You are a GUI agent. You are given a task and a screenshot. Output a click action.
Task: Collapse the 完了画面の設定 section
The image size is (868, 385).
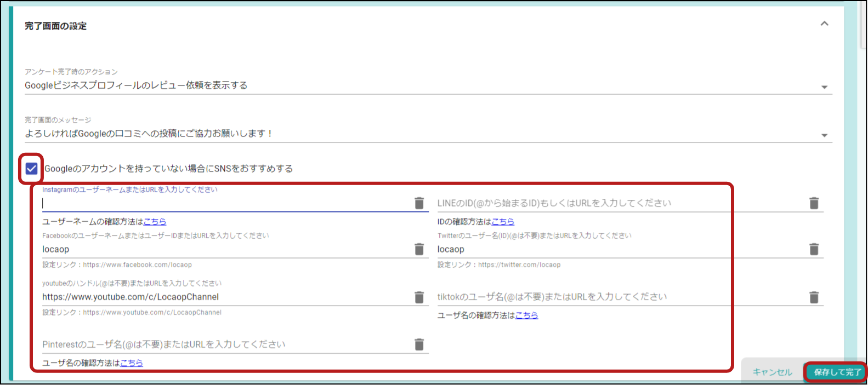[824, 24]
